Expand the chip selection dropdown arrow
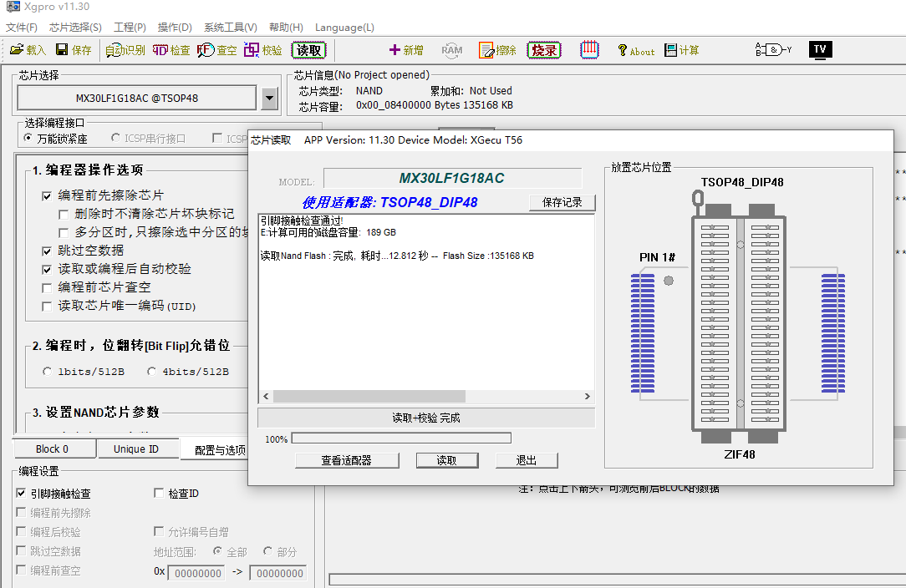The height and width of the screenshot is (588, 906). (268, 99)
